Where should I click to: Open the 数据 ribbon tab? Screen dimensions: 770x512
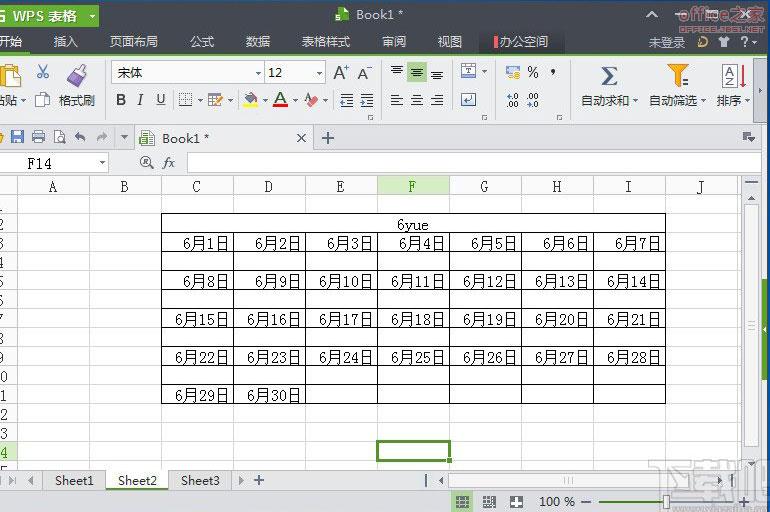258,42
